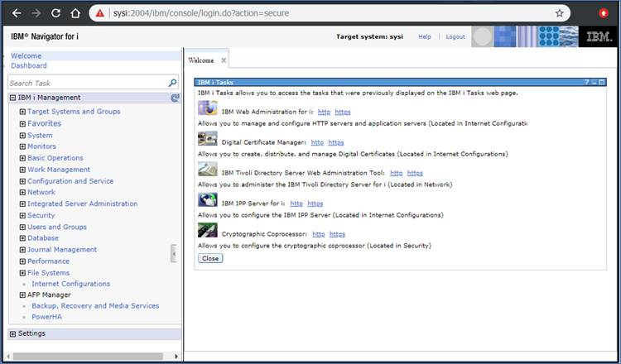Open Internet Configurations
621x364 pixels.
[71, 284]
